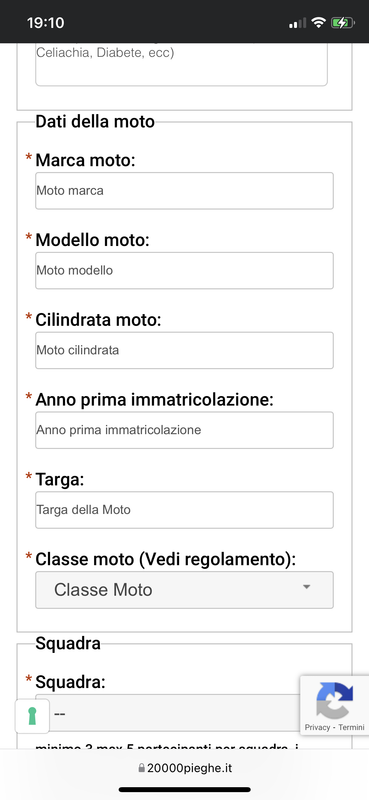Tap the 19:10 status bar clock
The height and width of the screenshot is (800, 369).
(x=45, y=23)
